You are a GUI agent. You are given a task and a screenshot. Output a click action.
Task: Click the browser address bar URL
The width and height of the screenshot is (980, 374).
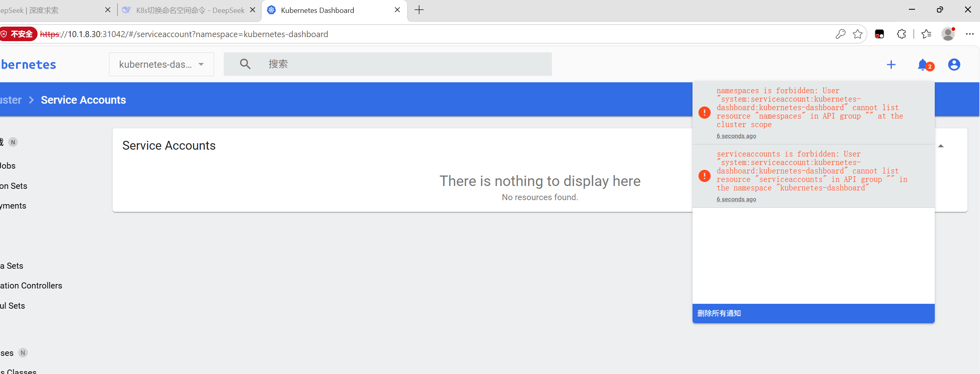[x=184, y=34]
